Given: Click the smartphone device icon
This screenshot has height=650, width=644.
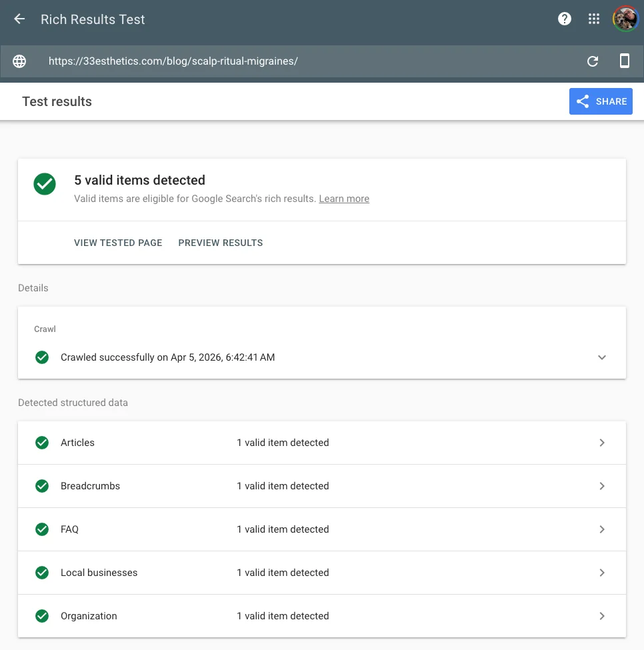Looking at the screenshot, I should [624, 61].
